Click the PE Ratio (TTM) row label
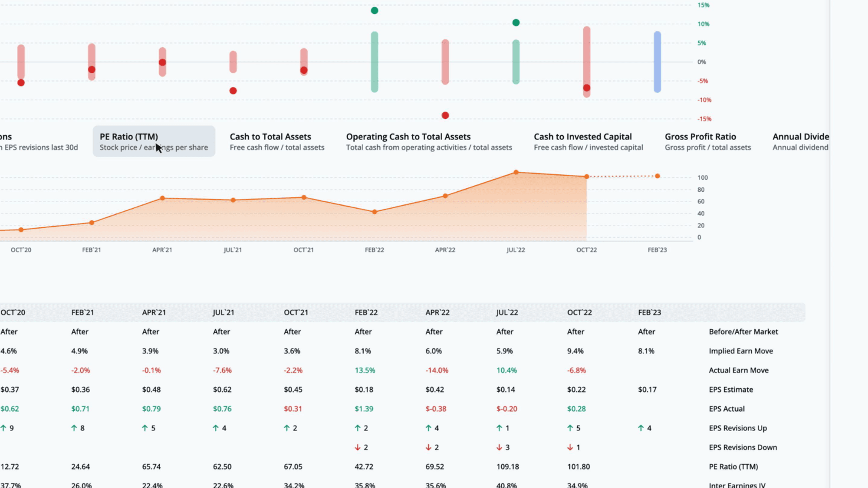 [x=733, y=467]
